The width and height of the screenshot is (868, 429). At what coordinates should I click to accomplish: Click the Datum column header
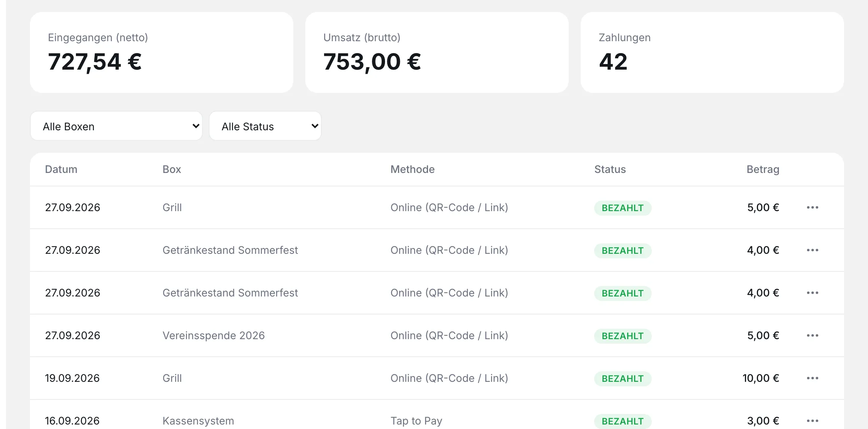click(x=61, y=169)
